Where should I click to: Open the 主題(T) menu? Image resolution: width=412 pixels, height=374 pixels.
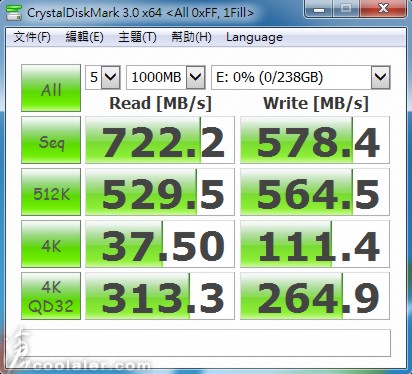click(137, 37)
